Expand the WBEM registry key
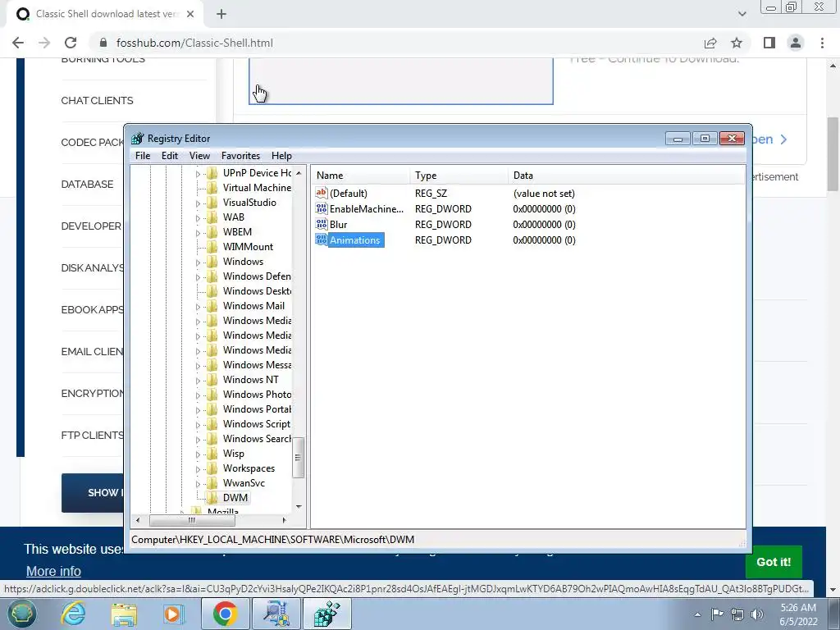This screenshot has height=630, width=840. 198,232
